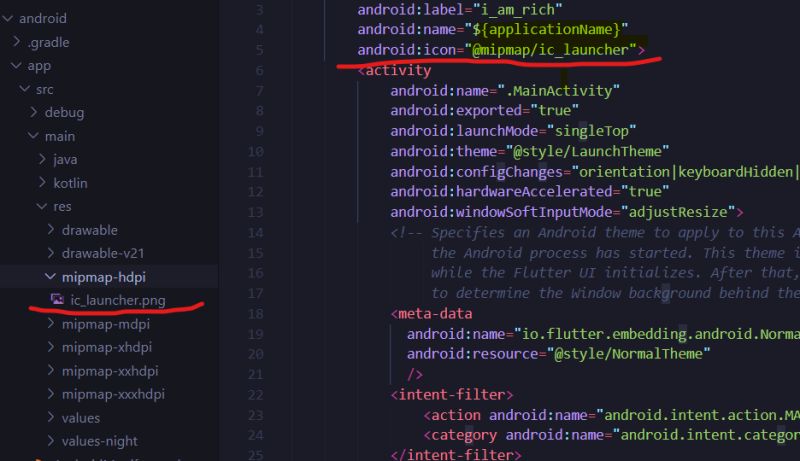The height and width of the screenshot is (461, 800).
Task: Expand the mipmap-xxhdpi folder chevron
Action: [x=51, y=370]
